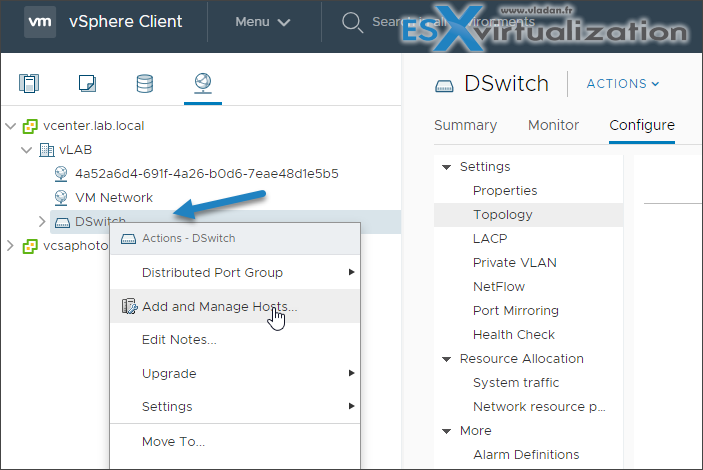Screen dimensions: 703x470
Task: Open Network resource pools item
Action: pyautogui.click(x=539, y=406)
